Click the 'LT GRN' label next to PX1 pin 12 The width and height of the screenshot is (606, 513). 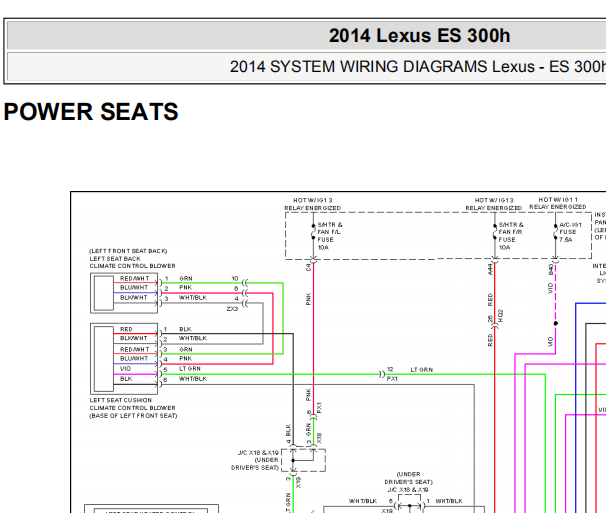point(421,370)
